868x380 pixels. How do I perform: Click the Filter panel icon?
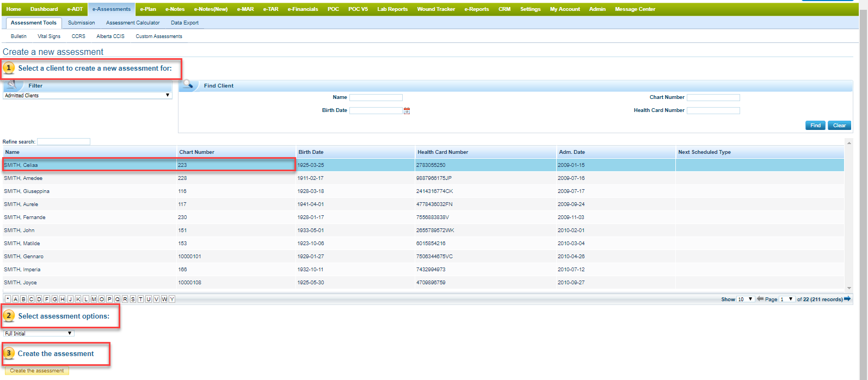12,85
